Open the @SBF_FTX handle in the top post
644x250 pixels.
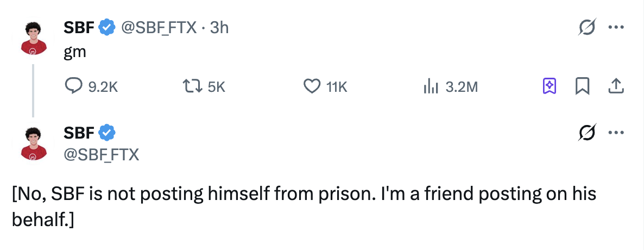(x=158, y=27)
